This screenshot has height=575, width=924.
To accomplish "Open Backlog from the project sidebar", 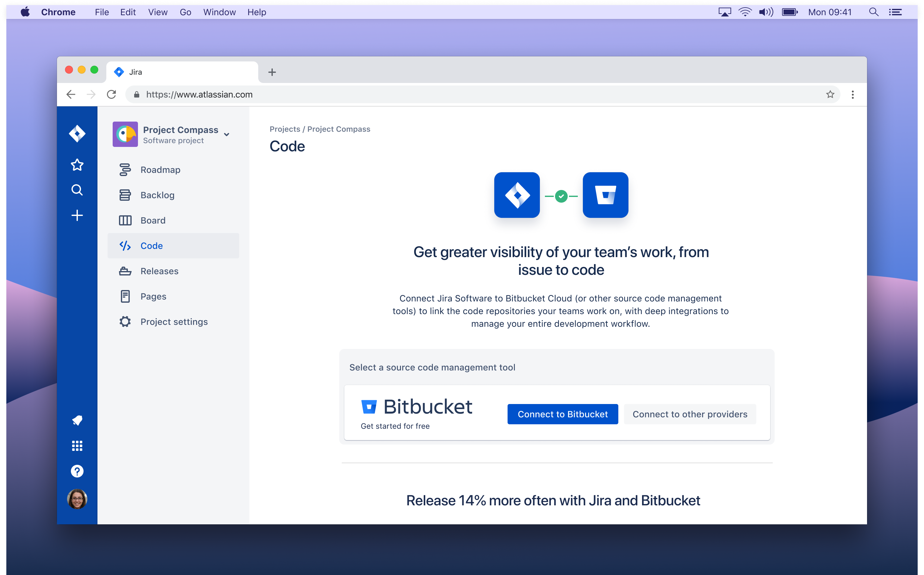I will click(173, 195).
